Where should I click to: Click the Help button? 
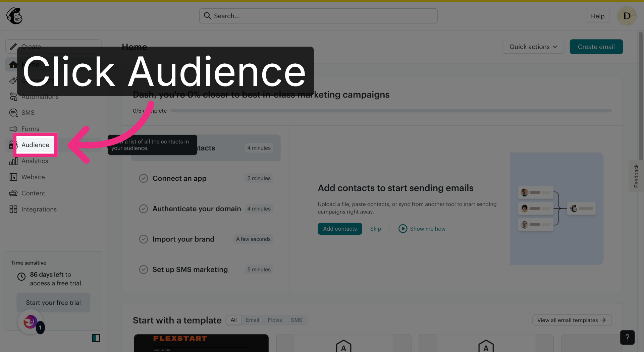(597, 16)
